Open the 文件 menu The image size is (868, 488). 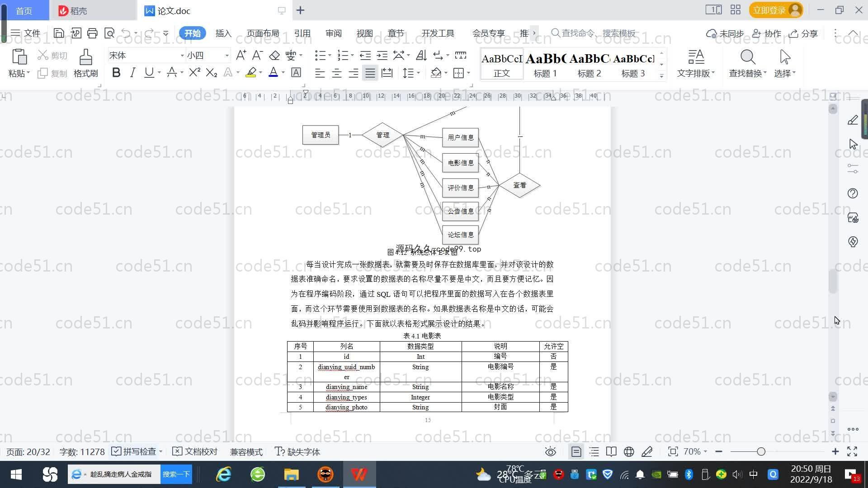click(25, 33)
